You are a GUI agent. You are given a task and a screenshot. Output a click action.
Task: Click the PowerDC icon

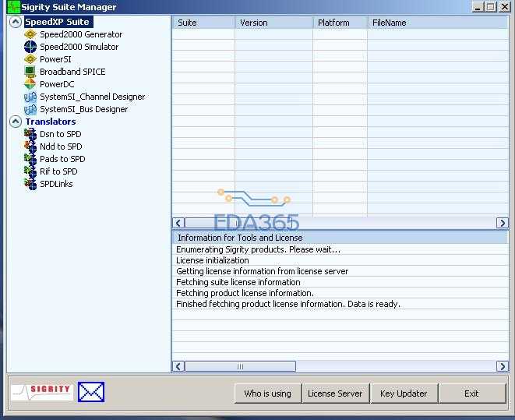(30, 84)
